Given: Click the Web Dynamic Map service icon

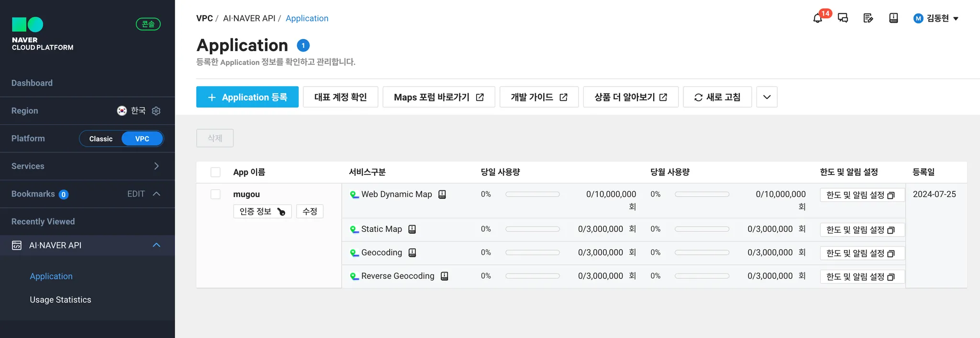Looking at the screenshot, I should [354, 195].
